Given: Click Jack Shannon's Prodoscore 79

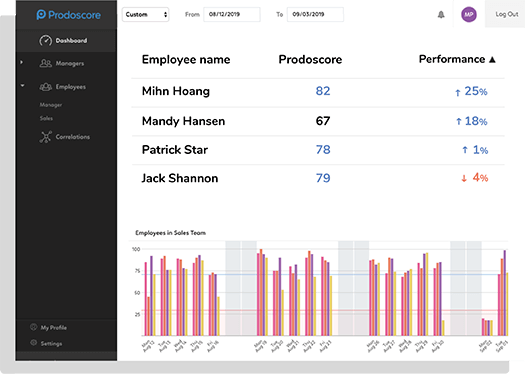Looking at the screenshot, I should tap(323, 178).
